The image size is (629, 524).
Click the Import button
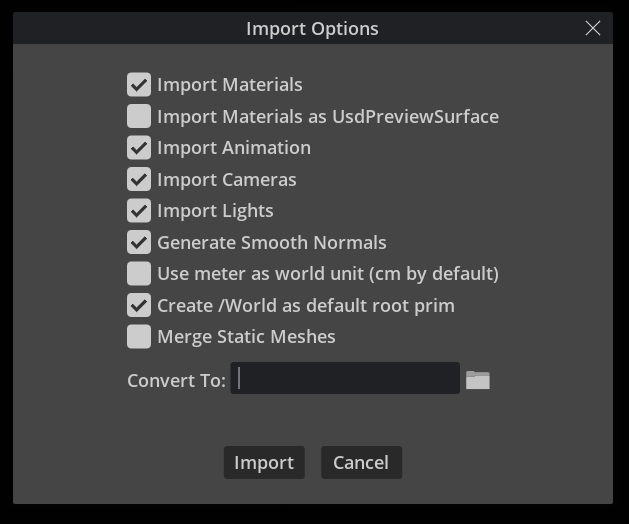click(264, 462)
